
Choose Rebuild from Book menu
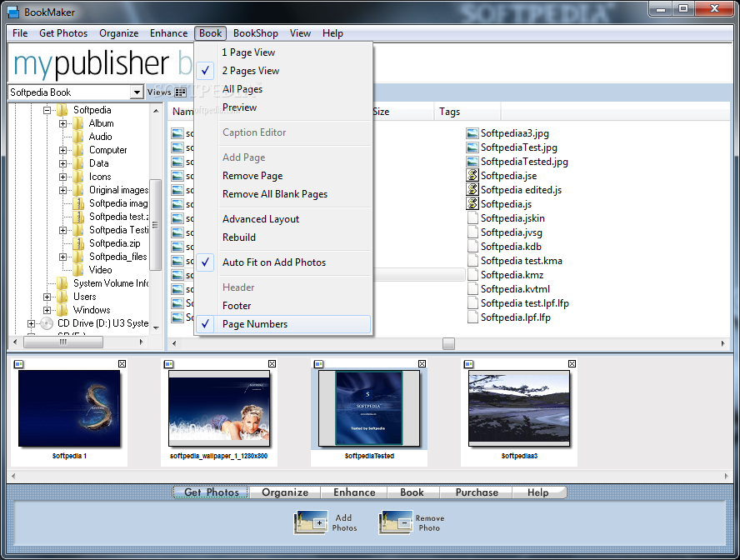pos(282,237)
